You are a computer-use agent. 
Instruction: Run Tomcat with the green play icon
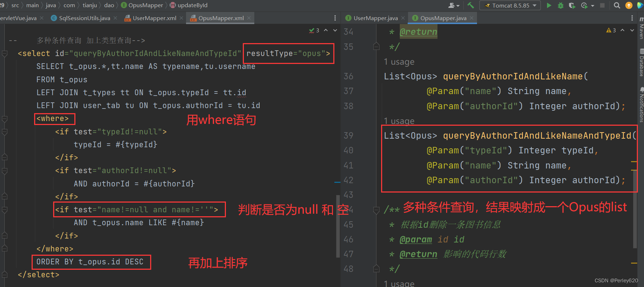(x=549, y=5)
